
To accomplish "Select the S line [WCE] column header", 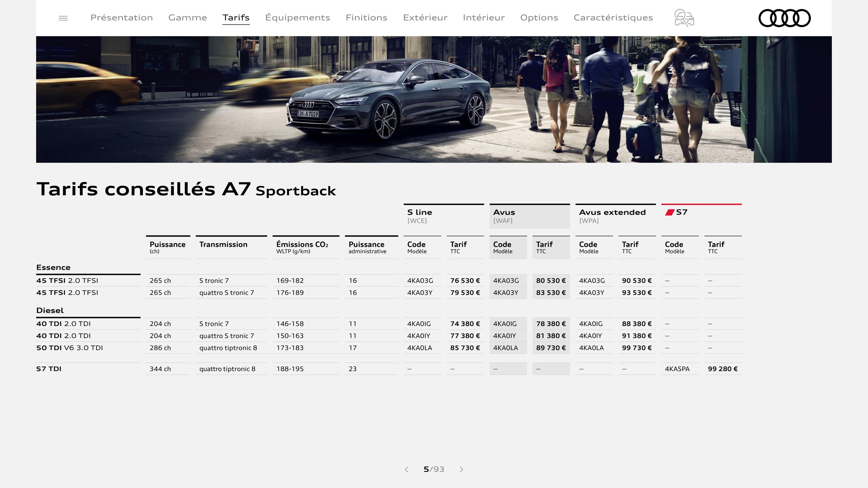I will pyautogui.click(x=444, y=216).
